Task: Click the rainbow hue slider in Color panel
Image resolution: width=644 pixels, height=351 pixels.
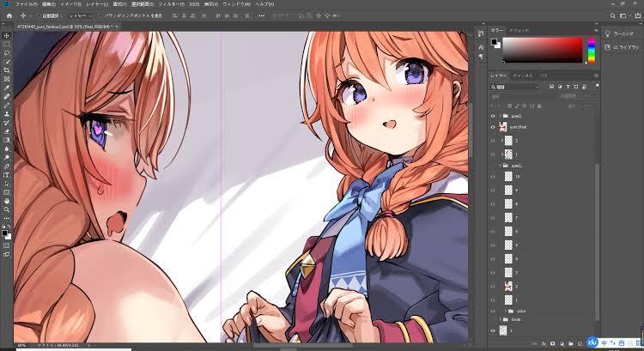Action: pyautogui.click(x=591, y=51)
